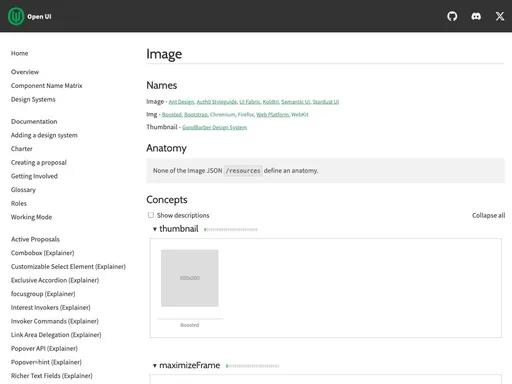Open Popover API (Explainer) proposal

point(44,349)
